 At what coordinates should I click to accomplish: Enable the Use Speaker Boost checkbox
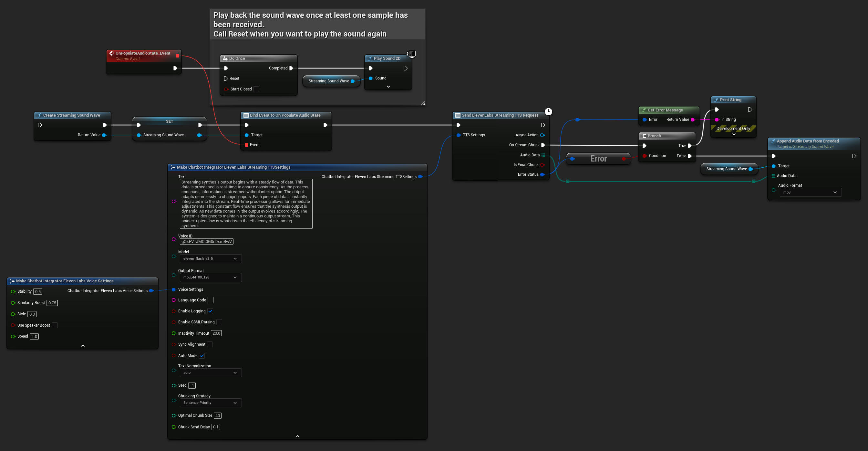click(55, 325)
